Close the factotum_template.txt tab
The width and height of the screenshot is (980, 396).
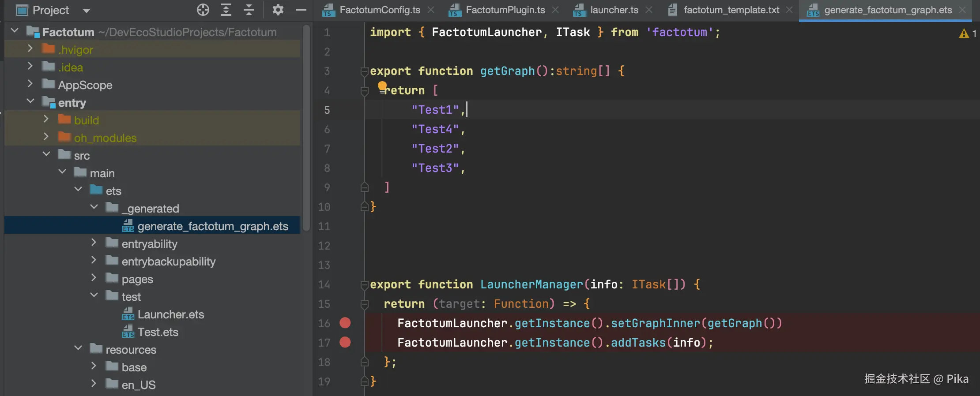click(x=789, y=10)
